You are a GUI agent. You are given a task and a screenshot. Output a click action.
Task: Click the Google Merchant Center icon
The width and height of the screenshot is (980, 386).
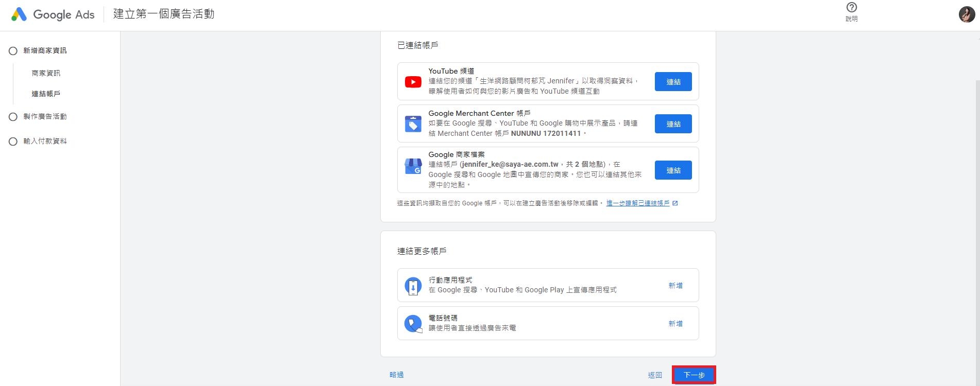[x=413, y=124]
